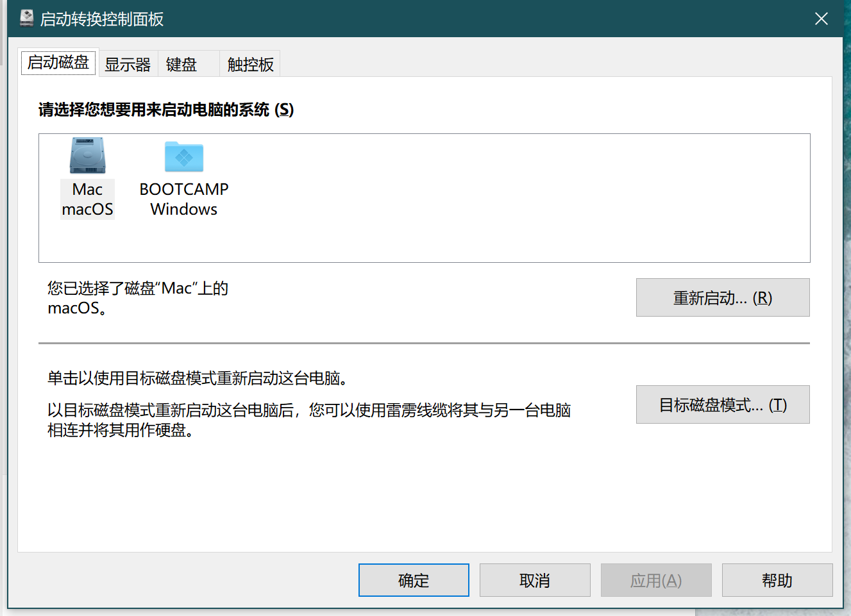Close the 启动转换控制面板 window
The image size is (851, 616).
[x=822, y=19]
